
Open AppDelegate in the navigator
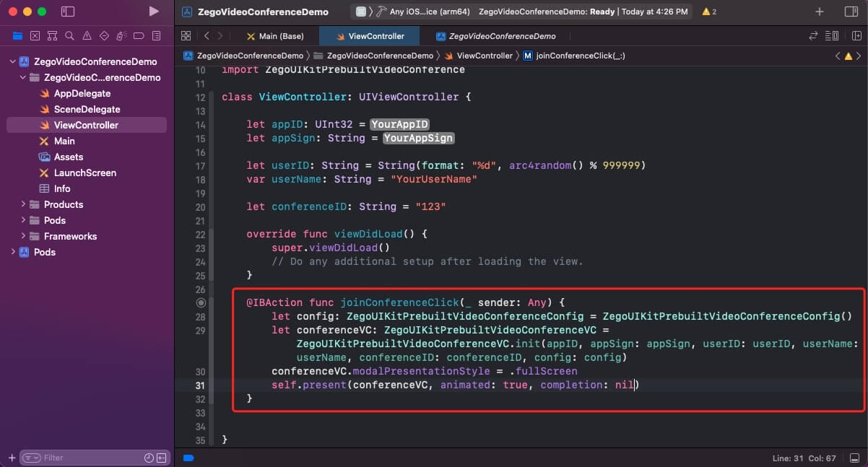tap(82, 94)
